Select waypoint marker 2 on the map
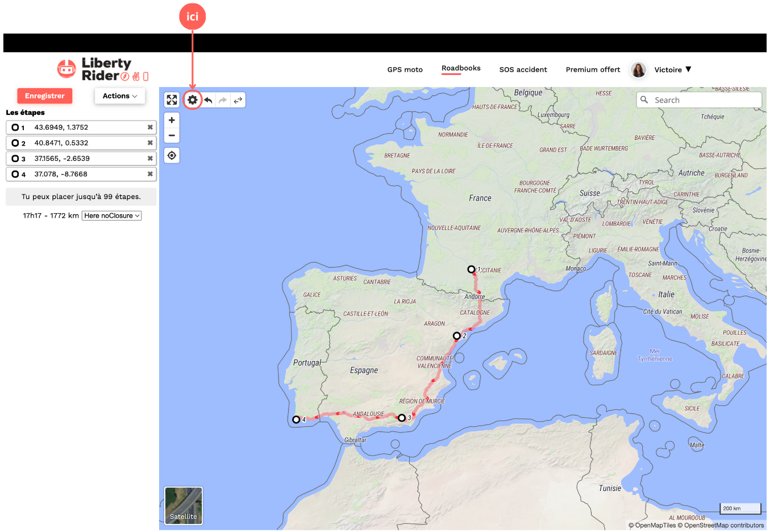This screenshot has width=770, height=532. (x=456, y=336)
